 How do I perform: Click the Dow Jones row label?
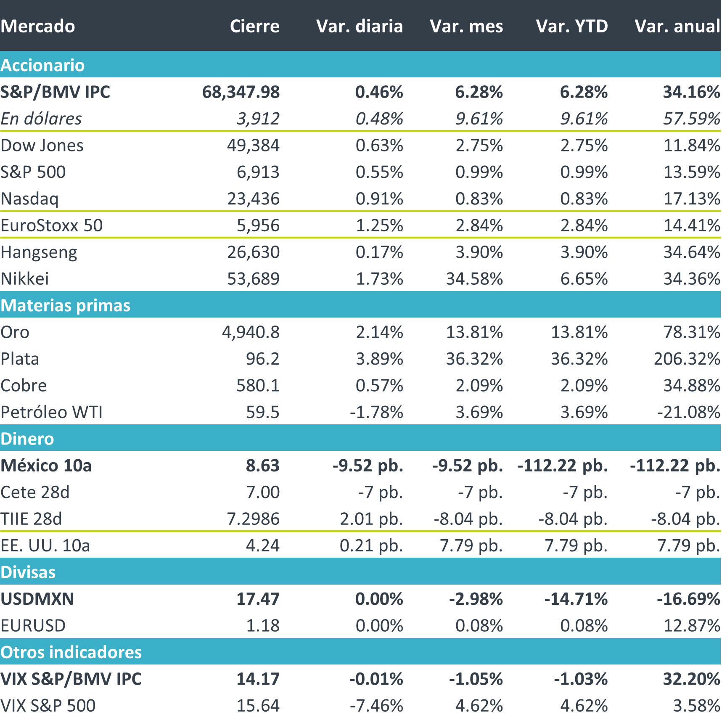(42, 146)
